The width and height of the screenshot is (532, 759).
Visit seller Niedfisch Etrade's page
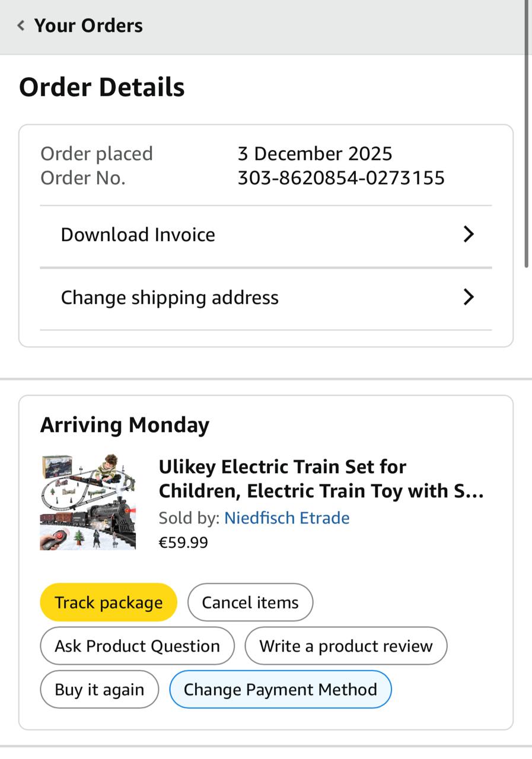click(x=286, y=518)
